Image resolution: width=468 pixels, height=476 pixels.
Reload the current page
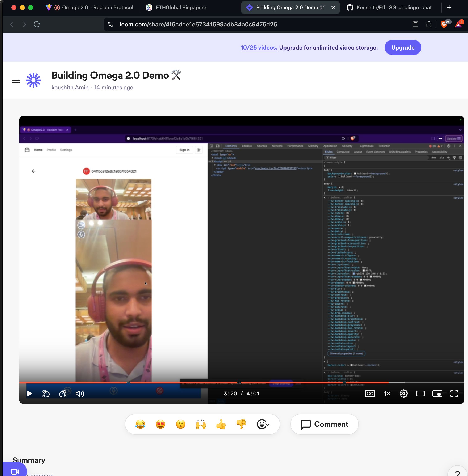point(37,24)
